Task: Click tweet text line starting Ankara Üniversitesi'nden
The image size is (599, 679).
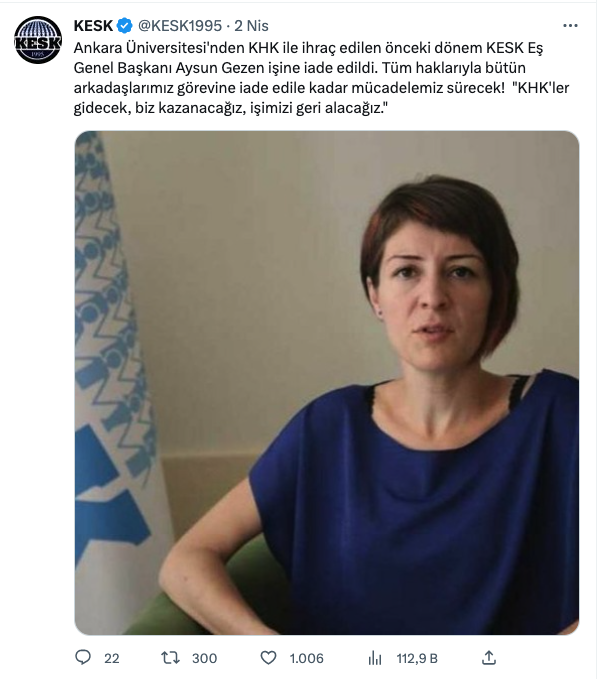Action: [308, 48]
